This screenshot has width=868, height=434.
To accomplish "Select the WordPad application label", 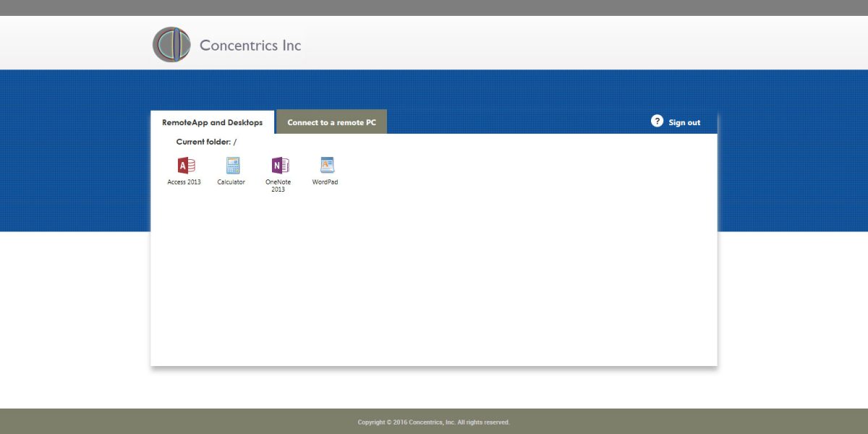I will click(x=325, y=182).
